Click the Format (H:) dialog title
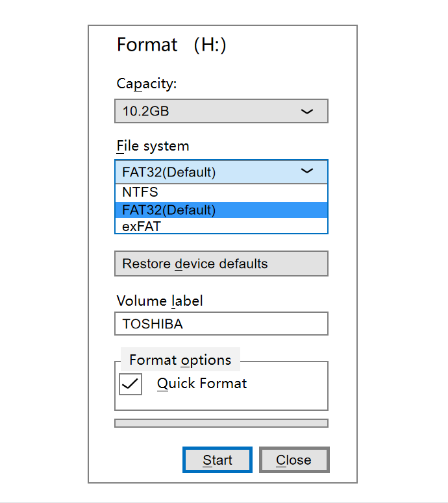 (x=171, y=45)
